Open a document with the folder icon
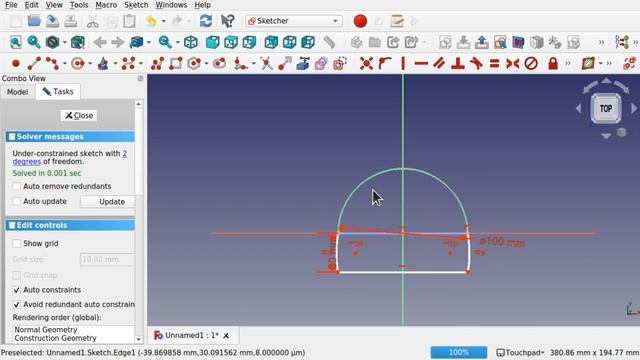 tap(34, 21)
